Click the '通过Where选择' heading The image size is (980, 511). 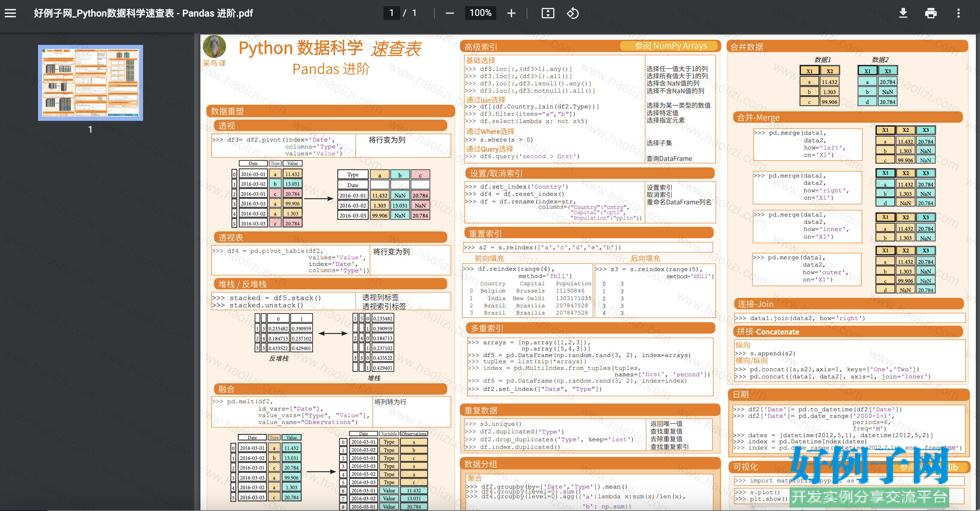click(x=490, y=131)
